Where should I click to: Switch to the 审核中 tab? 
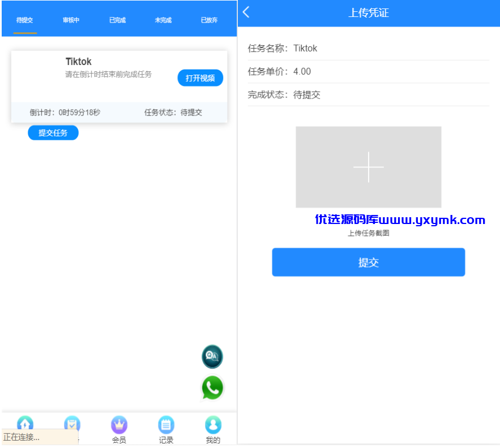71,20
